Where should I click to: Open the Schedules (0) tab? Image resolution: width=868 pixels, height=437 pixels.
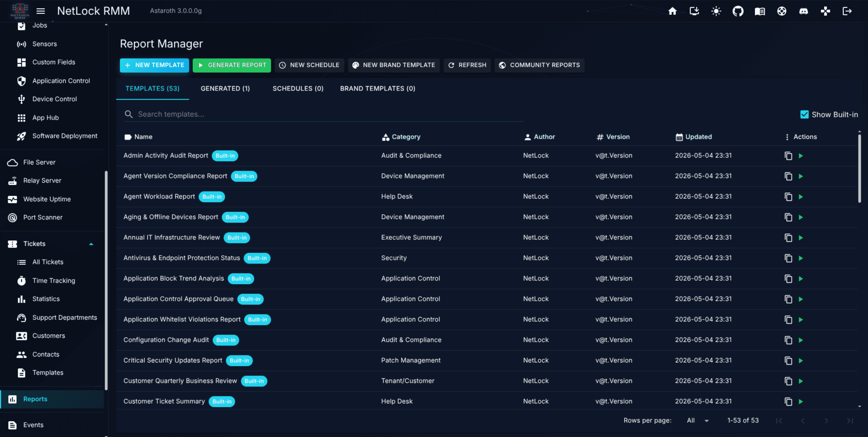298,89
